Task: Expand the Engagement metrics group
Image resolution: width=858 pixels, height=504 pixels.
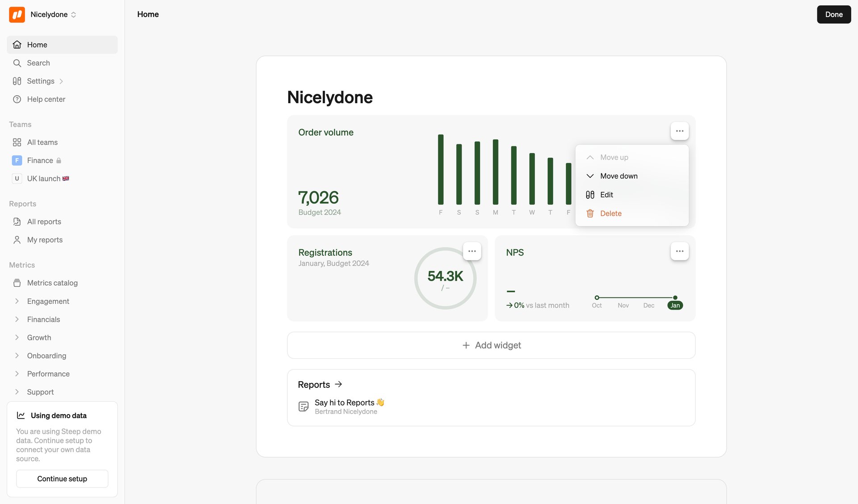Action: [x=47, y=301]
